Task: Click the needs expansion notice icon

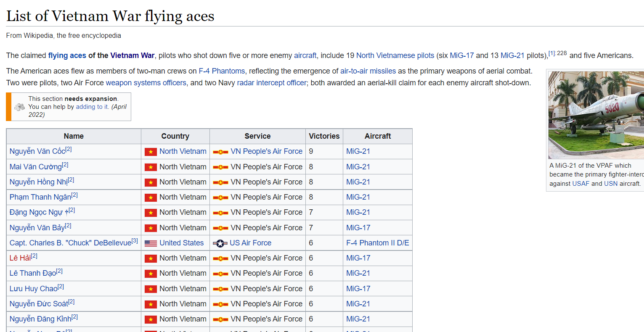Action: click(19, 107)
